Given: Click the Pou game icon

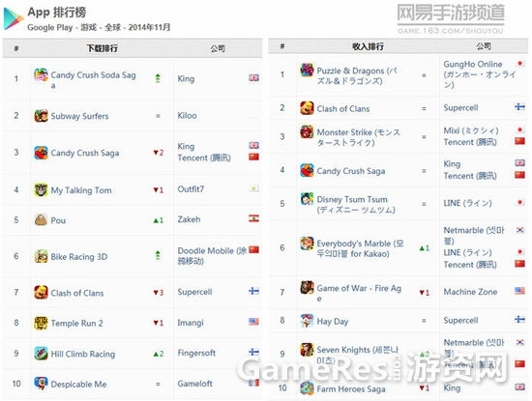Looking at the screenshot, I should tap(41, 220).
